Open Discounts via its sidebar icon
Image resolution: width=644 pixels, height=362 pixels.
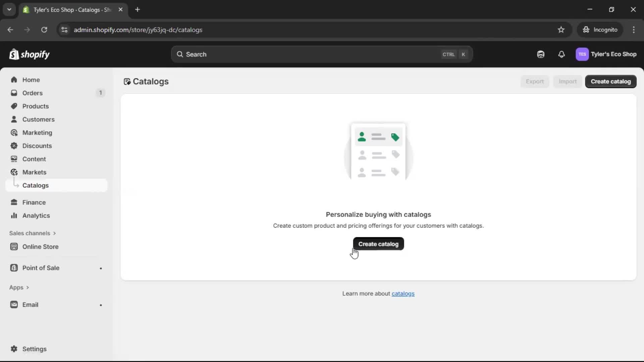point(14,146)
